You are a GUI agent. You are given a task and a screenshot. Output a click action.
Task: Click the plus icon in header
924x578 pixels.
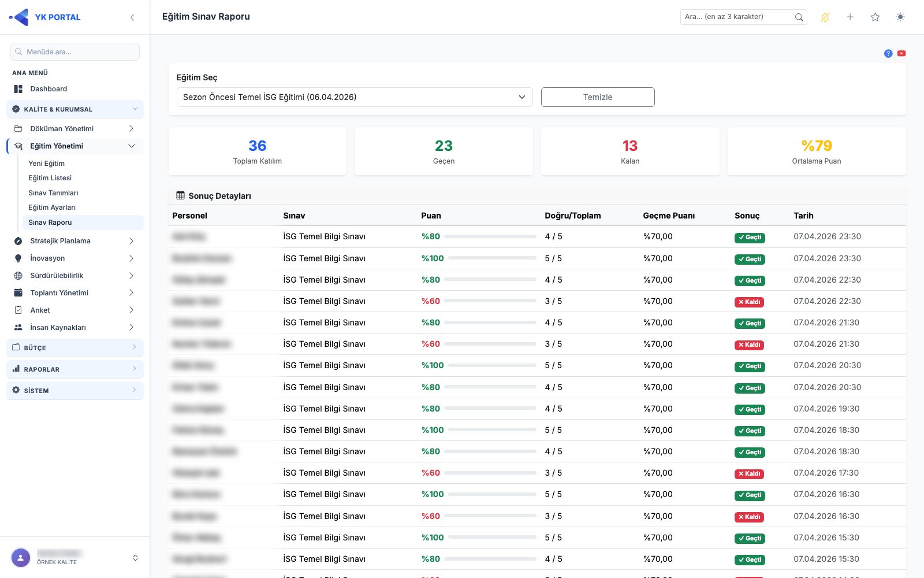click(850, 17)
